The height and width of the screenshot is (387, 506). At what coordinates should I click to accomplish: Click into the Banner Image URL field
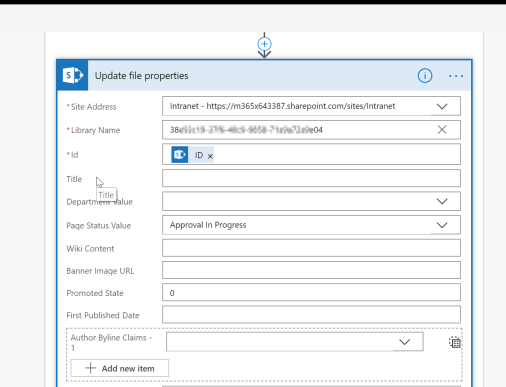point(311,270)
